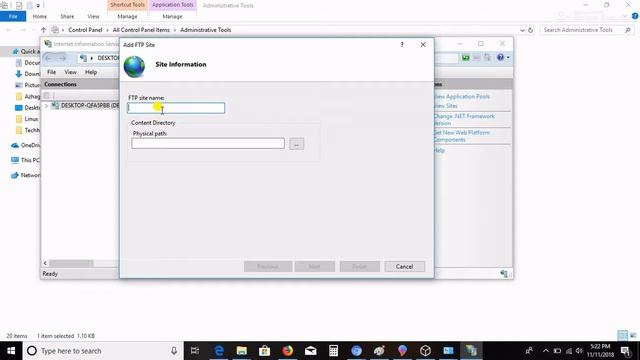This screenshot has width=640, height=360.
Task: Select Downloads in Explorer sidebar
Action: (x=27, y=74)
